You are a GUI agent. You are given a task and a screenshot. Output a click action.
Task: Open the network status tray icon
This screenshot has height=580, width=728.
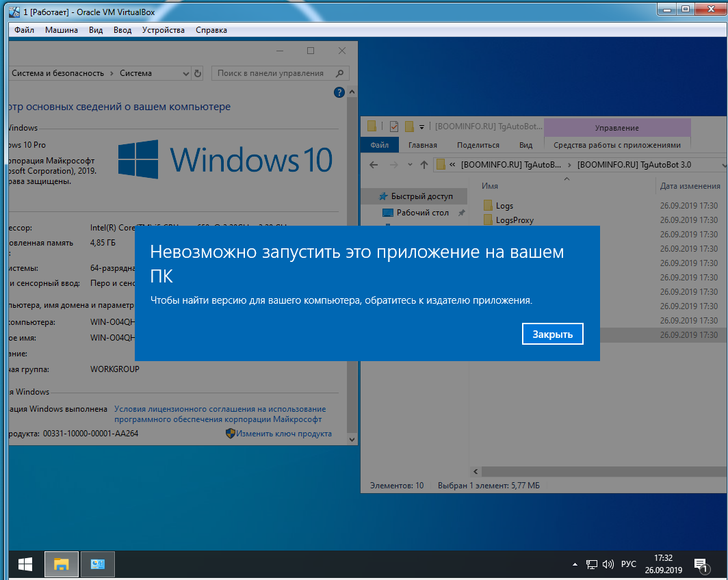pos(591,564)
